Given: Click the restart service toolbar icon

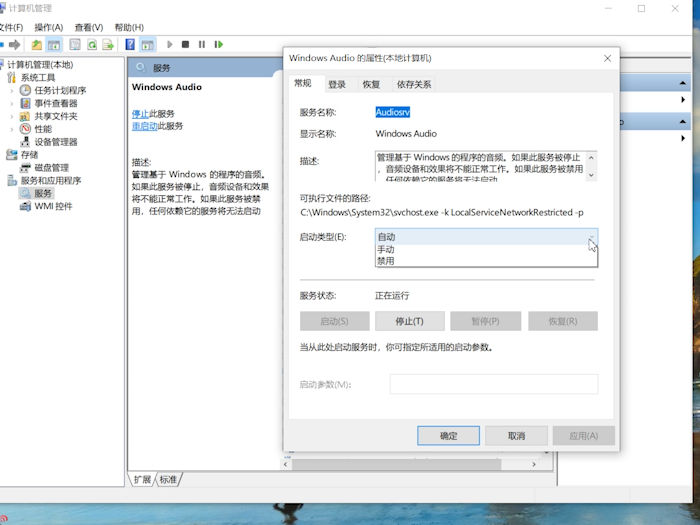Looking at the screenshot, I should [218, 45].
